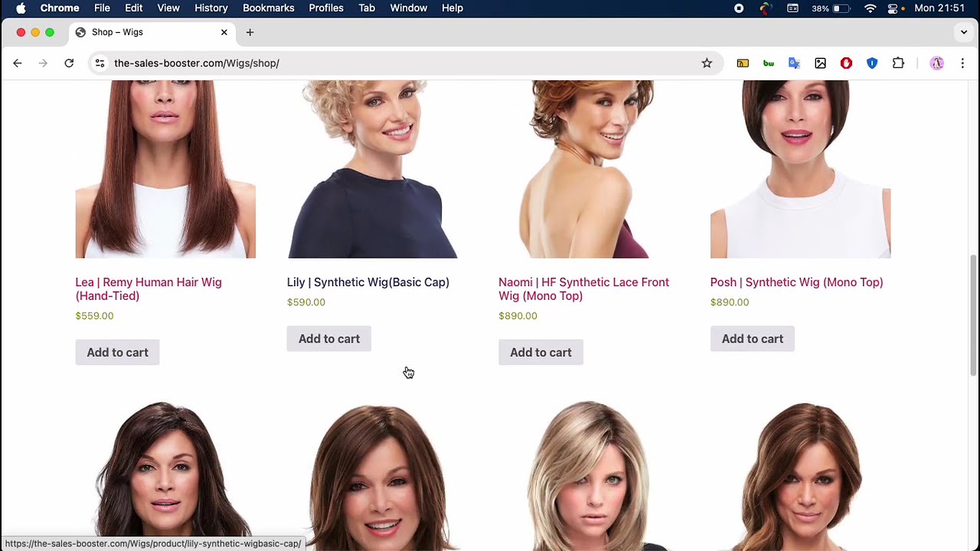
Task: Open the Window menu
Action: [409, 8]
